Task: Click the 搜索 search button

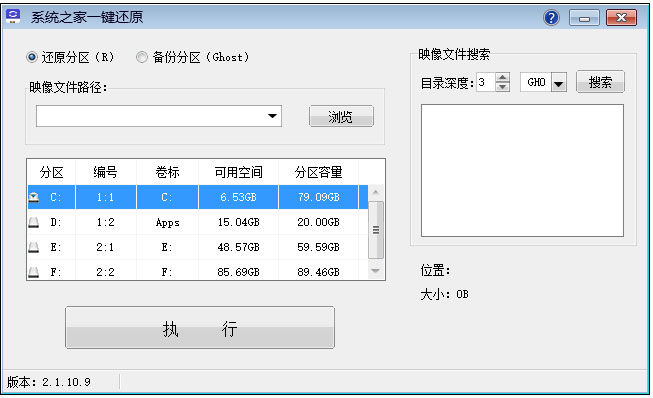Action: pos(600,82)
